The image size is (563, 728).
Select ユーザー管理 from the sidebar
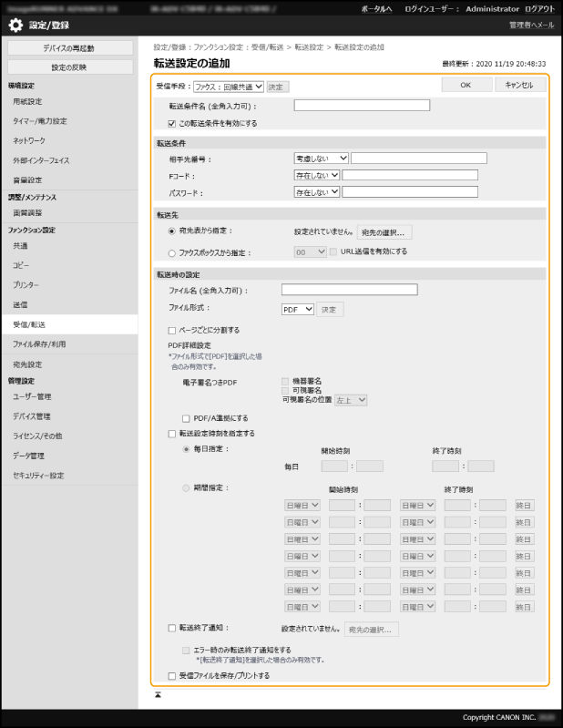coord(32,396)
